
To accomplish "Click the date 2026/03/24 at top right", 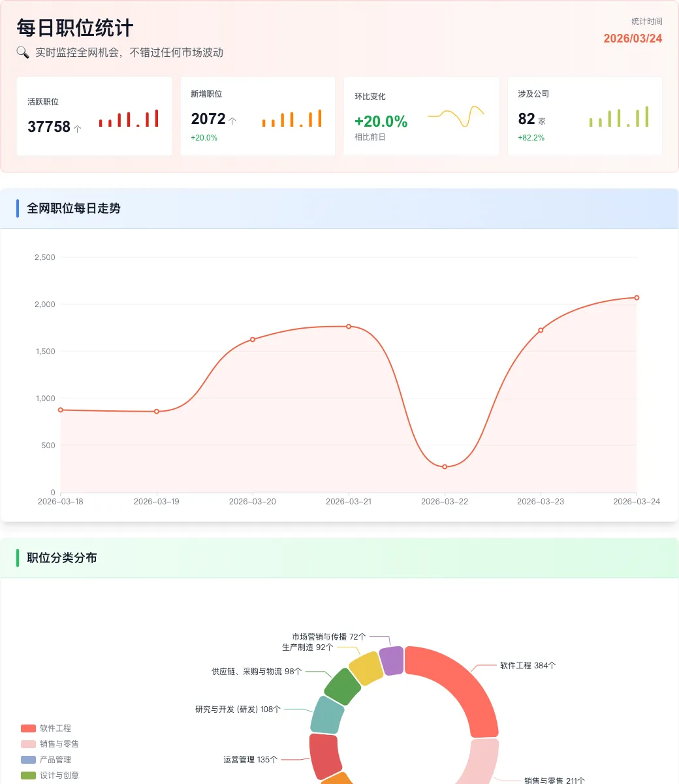I will (x=633, y=39).
